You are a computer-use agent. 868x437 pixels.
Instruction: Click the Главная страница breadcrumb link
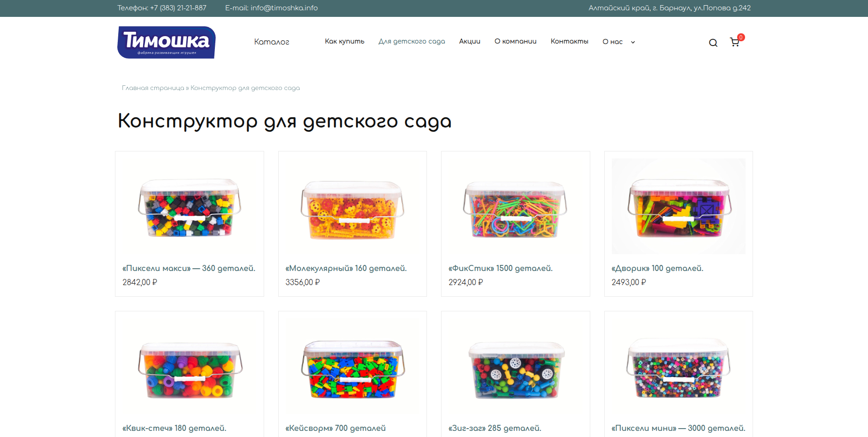tap(153, 88)
